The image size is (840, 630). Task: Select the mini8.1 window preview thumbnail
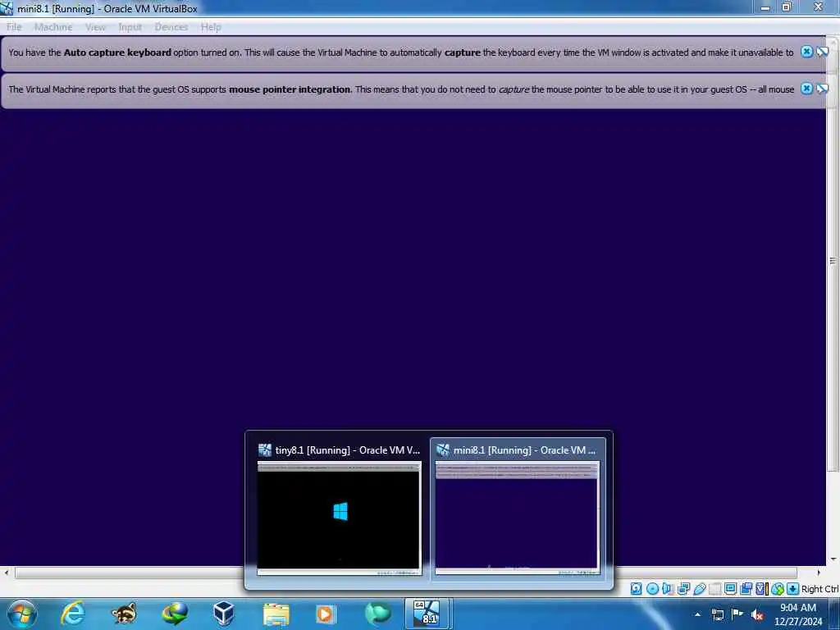coord(518,518)
